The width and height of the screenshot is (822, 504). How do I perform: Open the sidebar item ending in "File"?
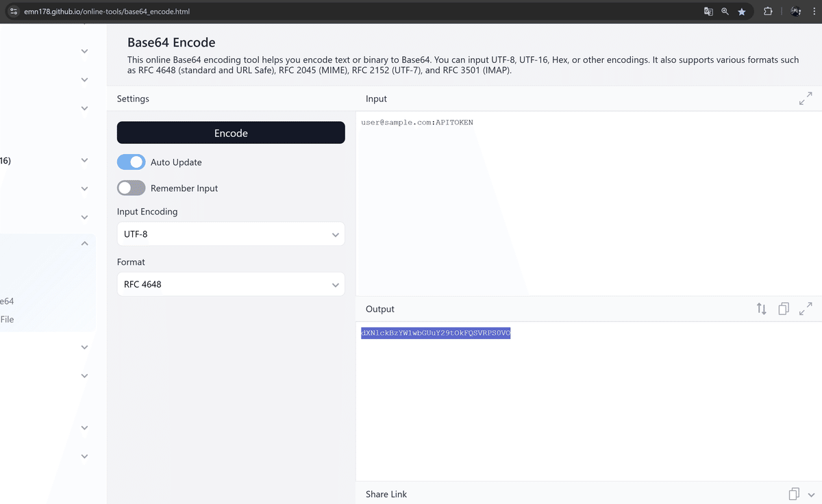coord(7,319)
